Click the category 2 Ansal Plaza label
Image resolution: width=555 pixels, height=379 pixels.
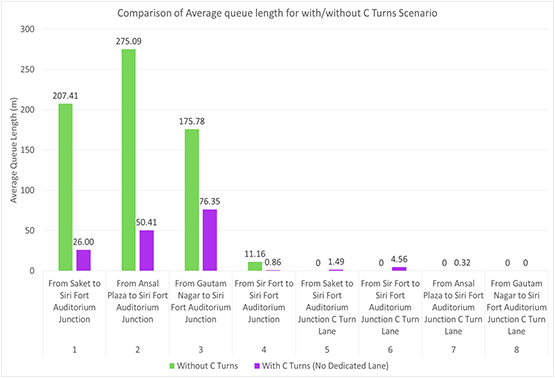(137, 301)
